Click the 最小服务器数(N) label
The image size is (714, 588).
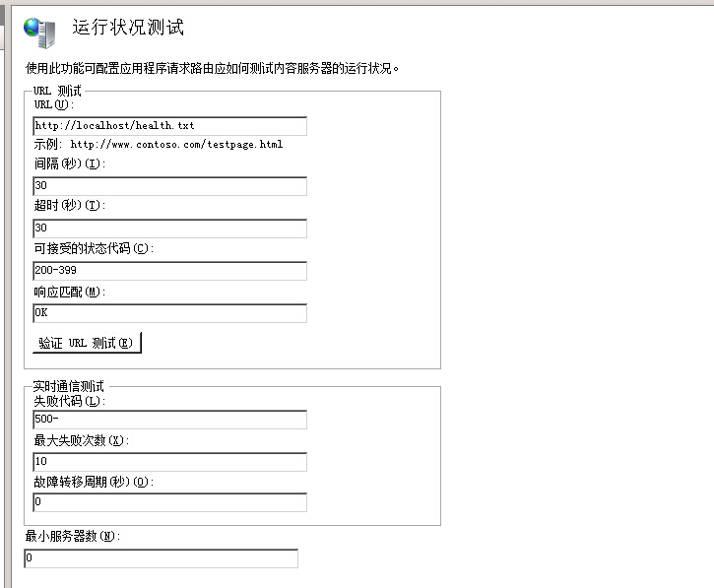pyautogui.click(x=73, y=536)
